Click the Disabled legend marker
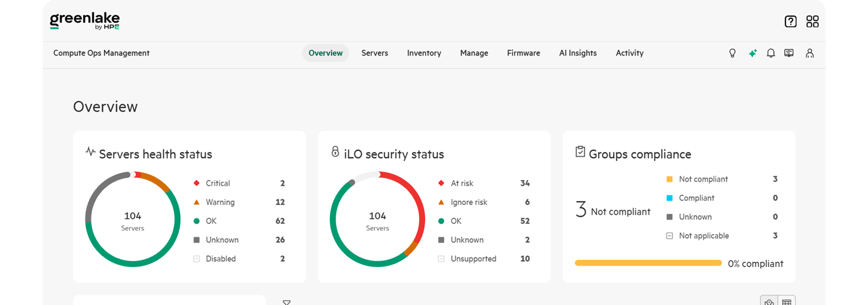The width and height of the screenshot is (868, 305). coord(196,259)
